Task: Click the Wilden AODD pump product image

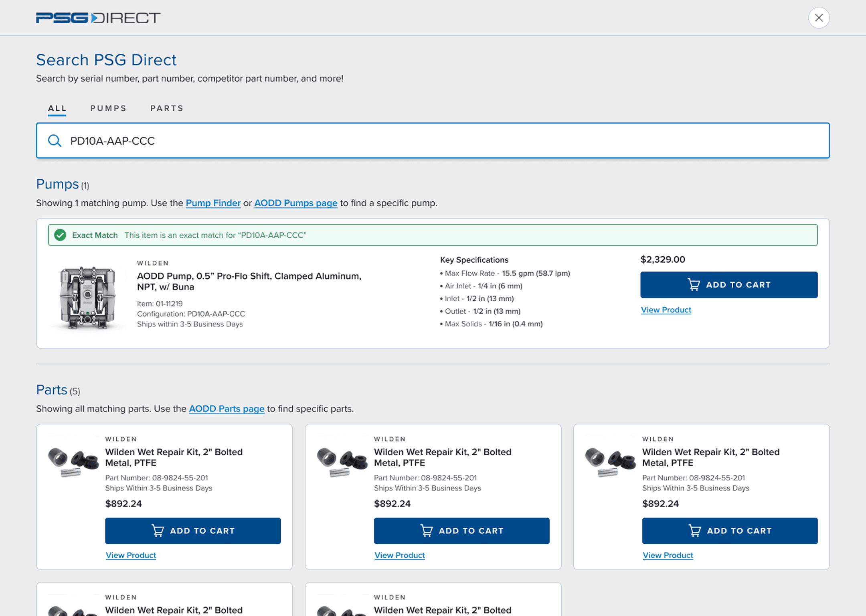Action: (87, 298)
